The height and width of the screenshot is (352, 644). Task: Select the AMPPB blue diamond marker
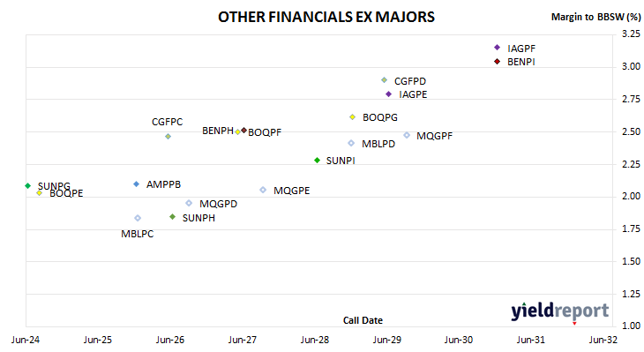pyautogui.click(x=137, y=184)
